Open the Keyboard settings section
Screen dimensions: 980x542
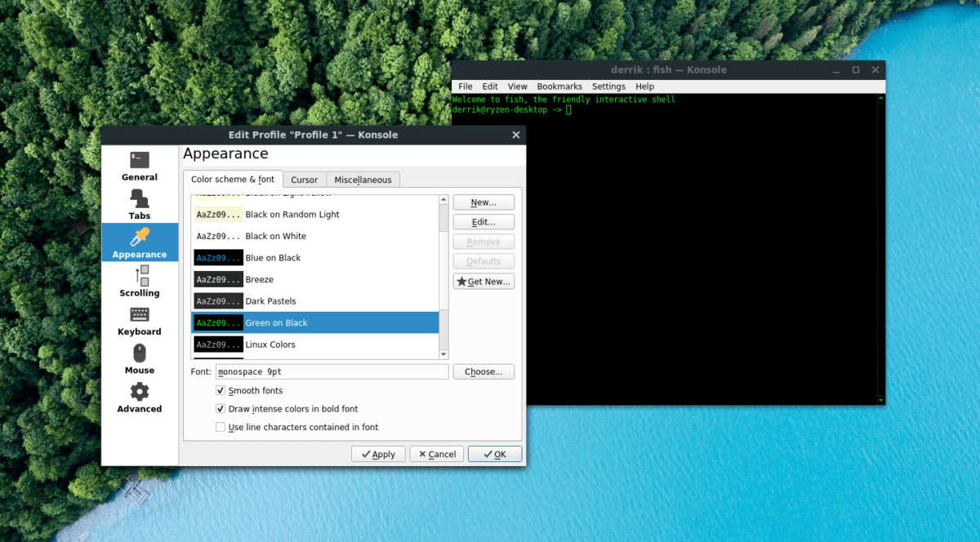pos(140,320)
